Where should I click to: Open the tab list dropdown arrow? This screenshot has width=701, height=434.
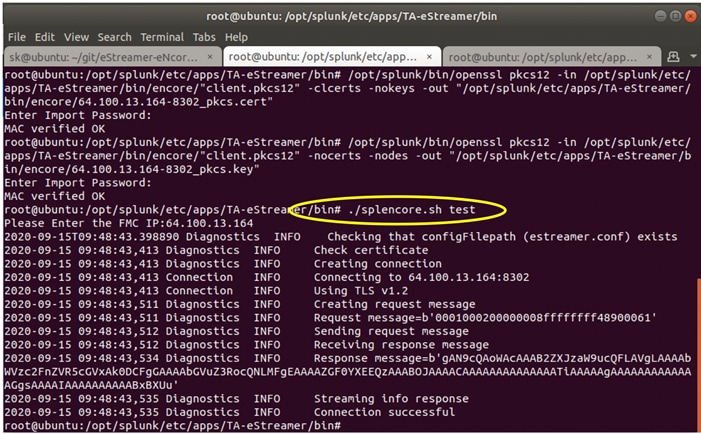pyautogui.click(x=693, y=56)
